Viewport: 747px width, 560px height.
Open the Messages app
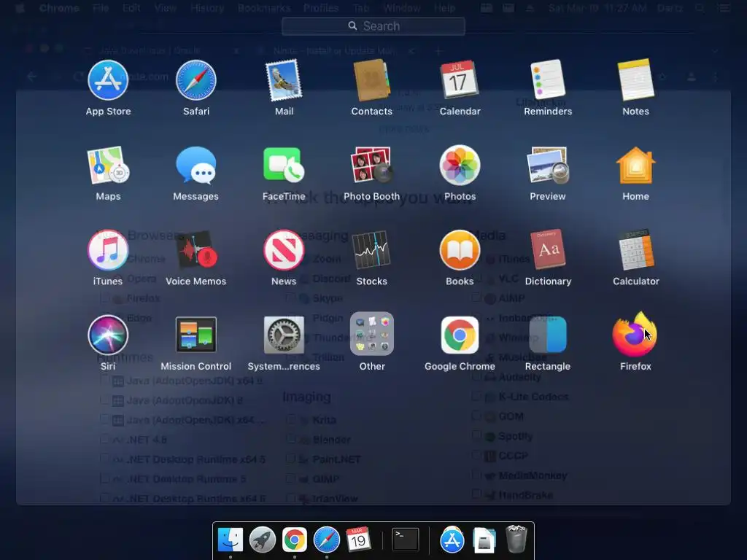click(196, 166)
